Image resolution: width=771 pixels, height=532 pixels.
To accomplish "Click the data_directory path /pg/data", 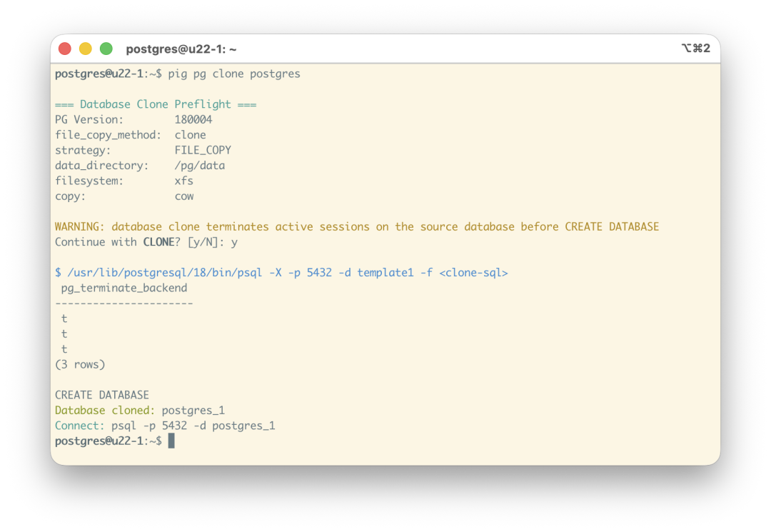I will [x=200, y=166].
